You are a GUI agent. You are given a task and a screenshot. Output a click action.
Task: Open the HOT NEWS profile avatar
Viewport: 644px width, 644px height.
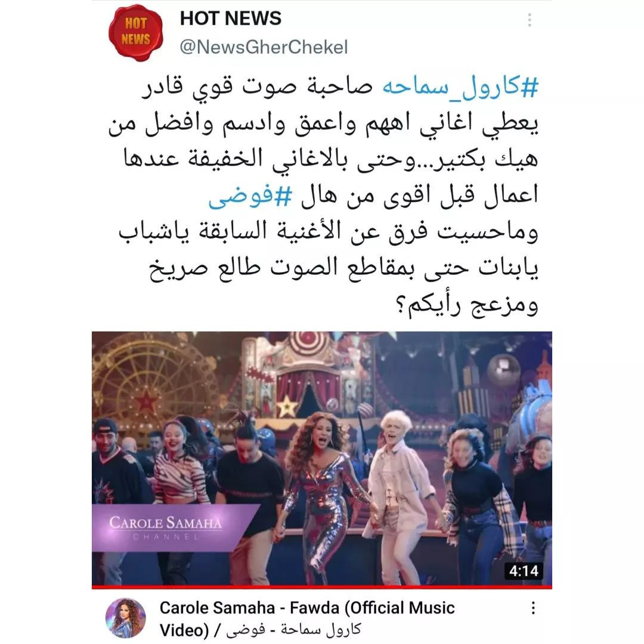(135, 33)
